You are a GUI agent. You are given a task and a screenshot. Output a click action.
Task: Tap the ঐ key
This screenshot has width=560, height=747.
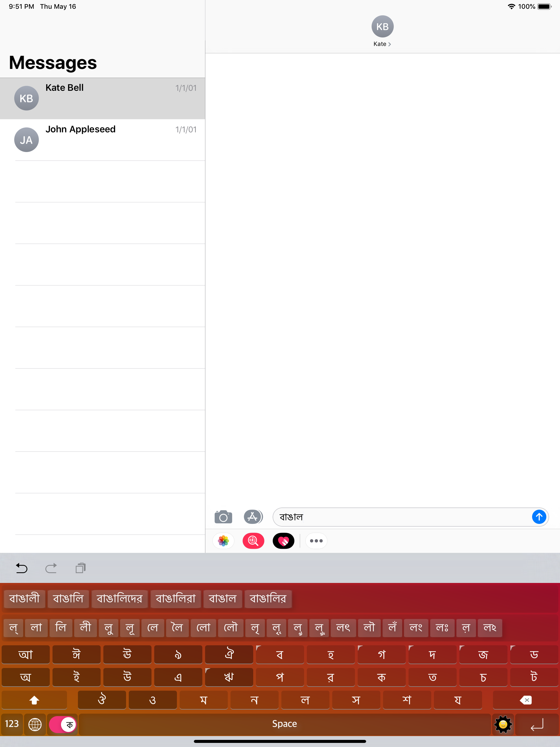pyautogui.click(x=229, y=655)
